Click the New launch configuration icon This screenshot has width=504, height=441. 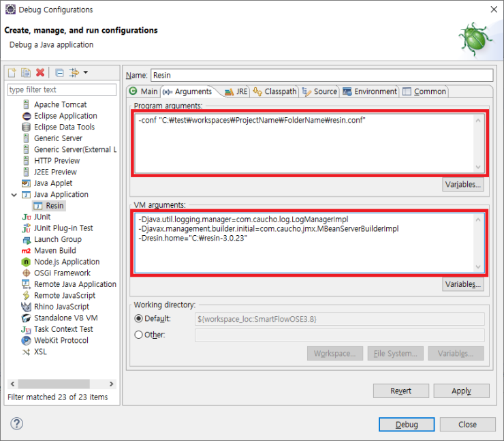12,73
